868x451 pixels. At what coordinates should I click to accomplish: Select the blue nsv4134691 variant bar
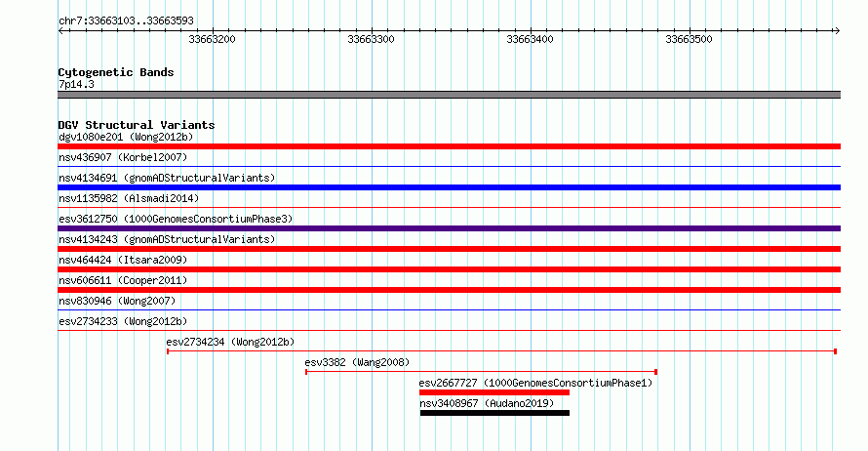click(449, 187)
